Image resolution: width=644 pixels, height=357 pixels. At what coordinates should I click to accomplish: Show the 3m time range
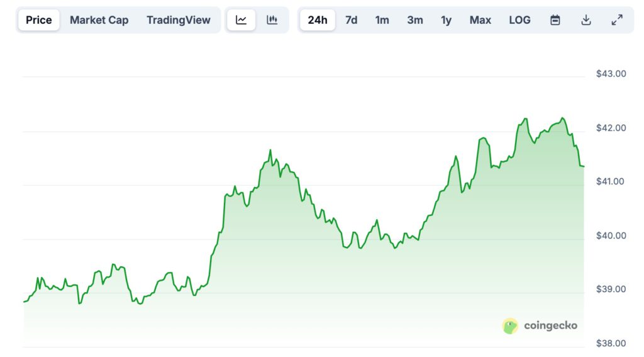pos(415,20)
